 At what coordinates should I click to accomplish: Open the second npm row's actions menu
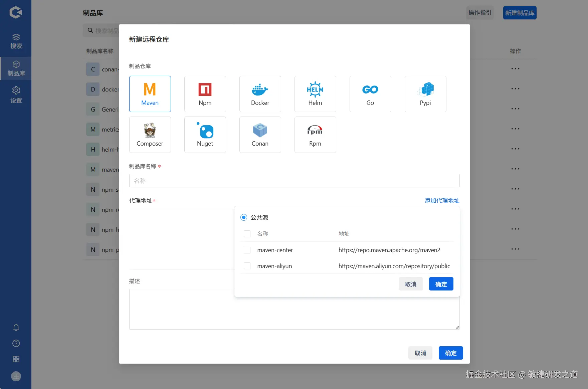click(x=515, y=209)
